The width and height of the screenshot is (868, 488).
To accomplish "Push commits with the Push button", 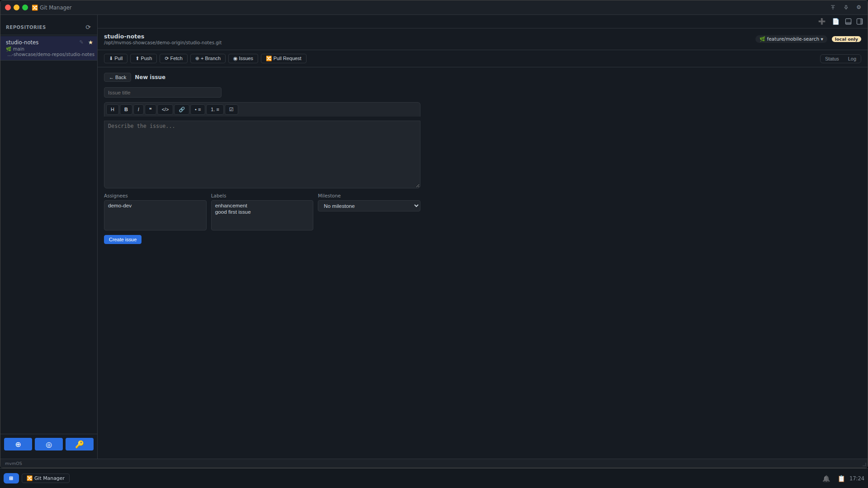I will (x=144, y=58).
